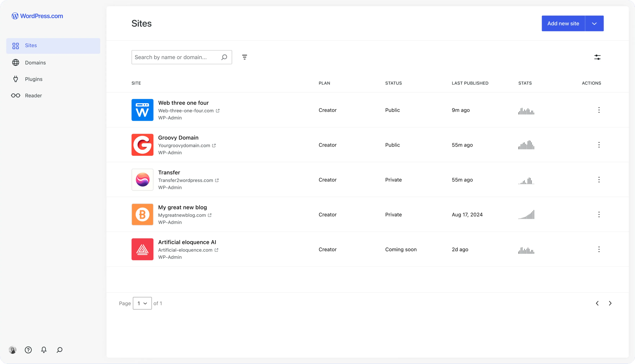Visit Yourgroovydomain.com link

(187, 145)
